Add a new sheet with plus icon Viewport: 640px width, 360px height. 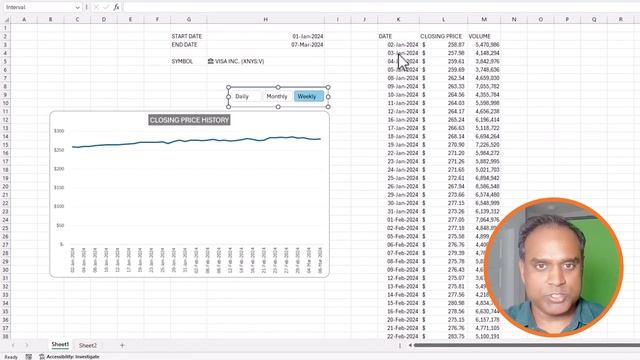(x=122, y=345)
